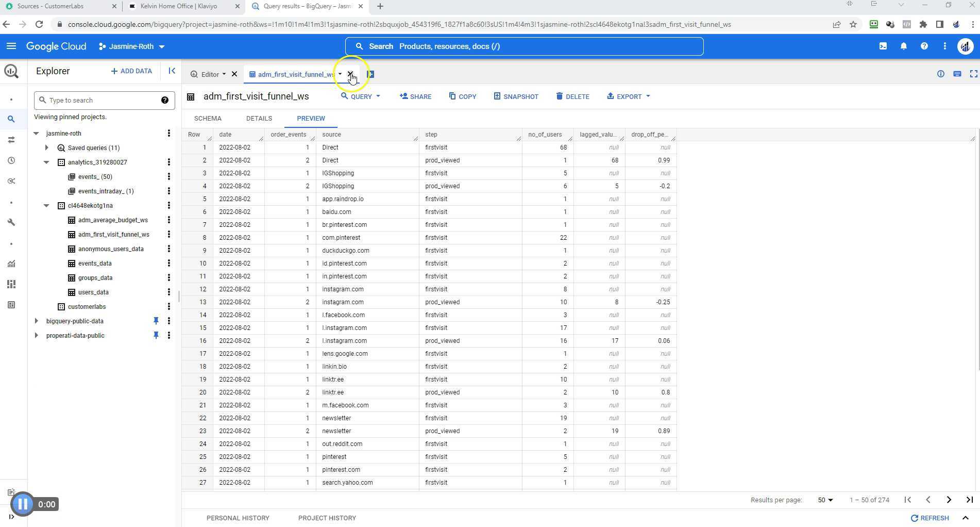
Task: Expand the bigquery-public-data project tree
Action: click(36, 321)
